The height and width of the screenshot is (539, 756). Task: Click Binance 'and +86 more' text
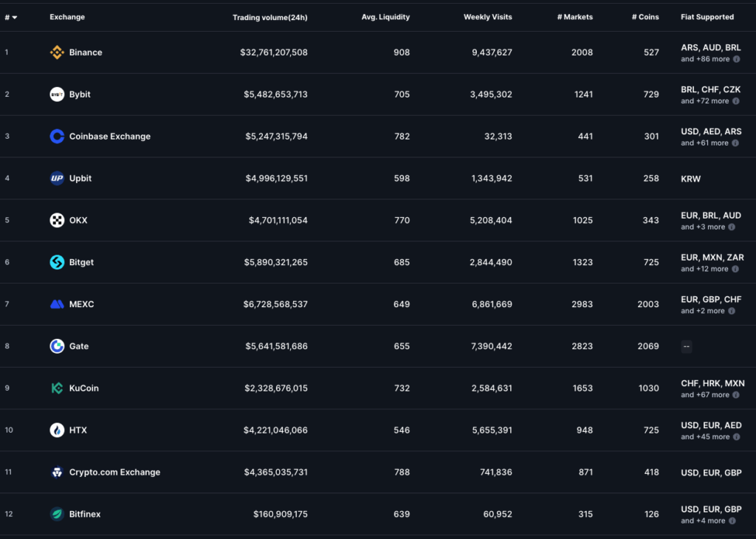(x=705, y=59)
